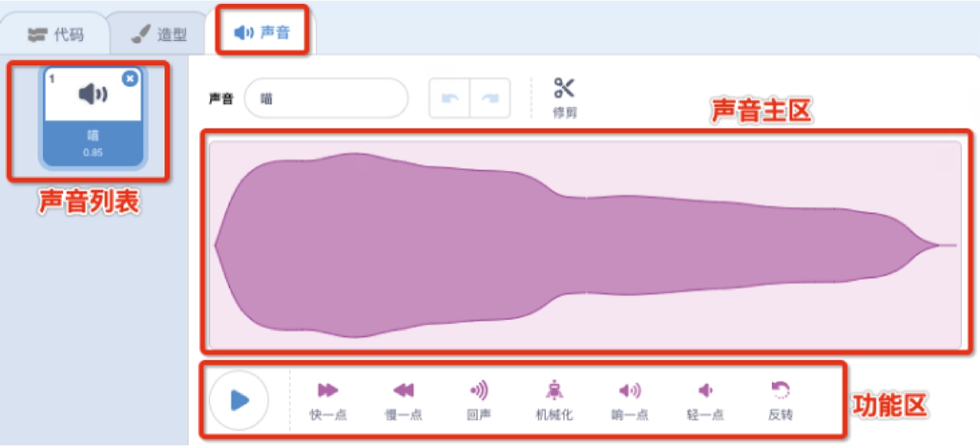Click the undo arrow button
Image resolution: width=980 pixels, height=446 pixels.
tap(450, 98)
